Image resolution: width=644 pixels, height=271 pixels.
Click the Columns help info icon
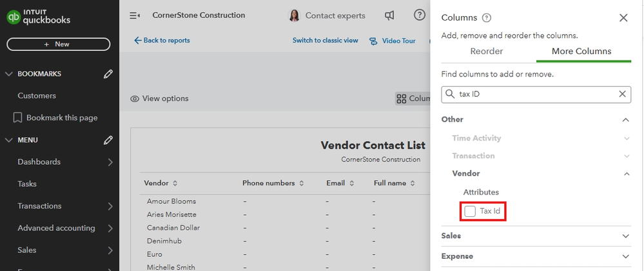(487, 17)
